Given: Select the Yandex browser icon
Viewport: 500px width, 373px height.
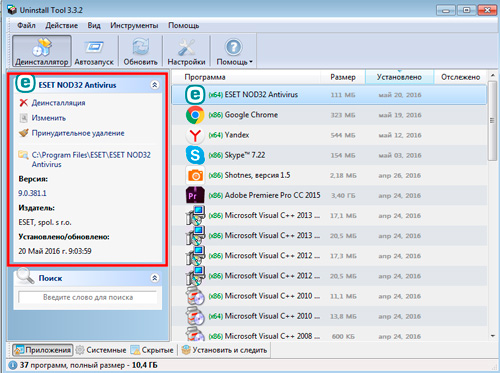Looking at the screenshot, I should (x=195, y=135).
